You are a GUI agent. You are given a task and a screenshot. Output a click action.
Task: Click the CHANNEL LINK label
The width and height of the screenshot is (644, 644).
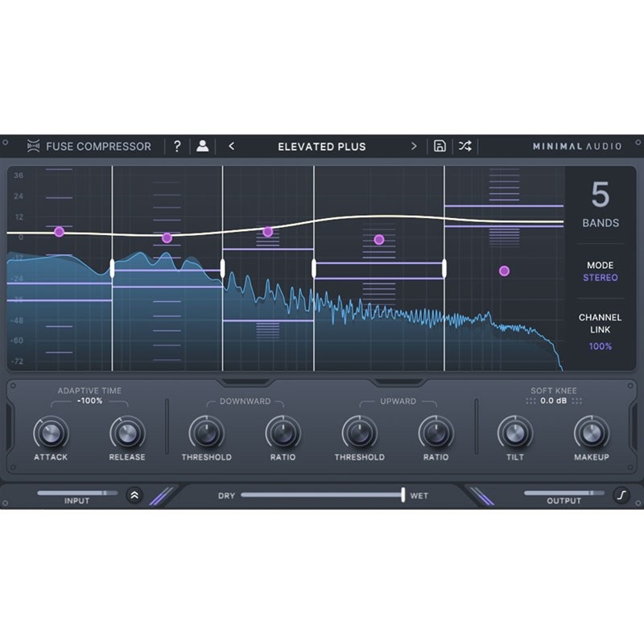click(x=600, y=324)
